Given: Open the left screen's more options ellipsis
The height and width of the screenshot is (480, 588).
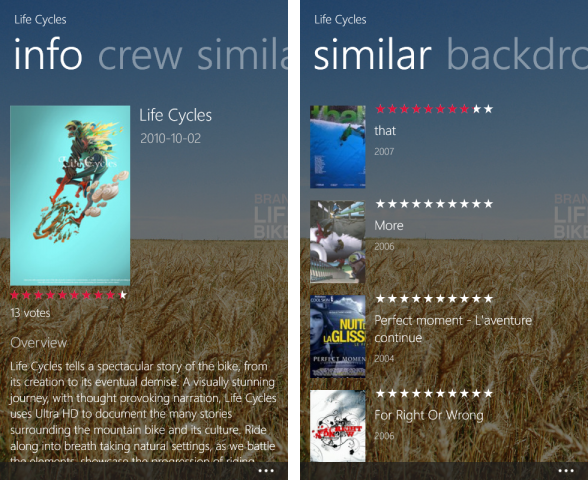Looking at the screenshot, I should (266, 471).
